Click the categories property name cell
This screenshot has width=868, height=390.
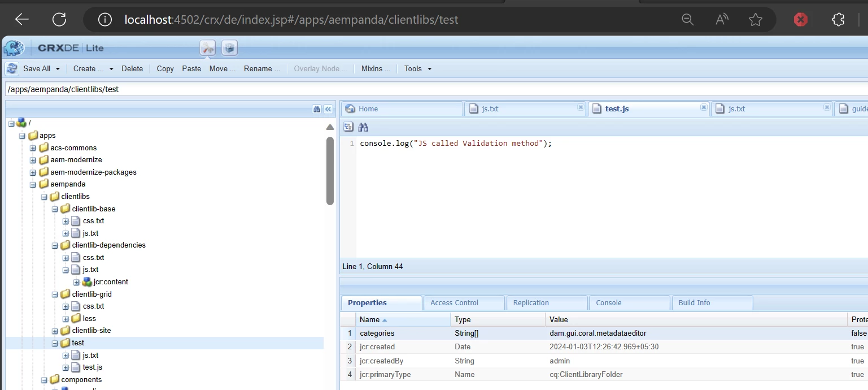[x=403, y=333]
